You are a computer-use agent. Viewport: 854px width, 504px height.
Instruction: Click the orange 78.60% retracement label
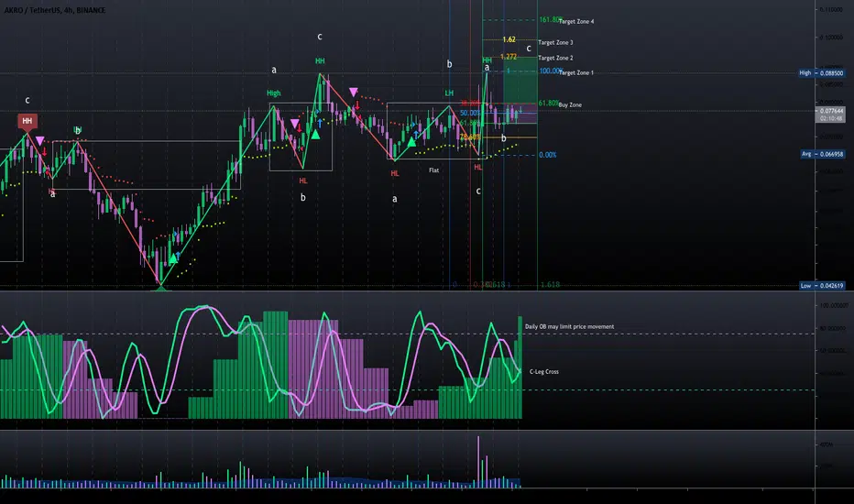(x=470, y=137)
